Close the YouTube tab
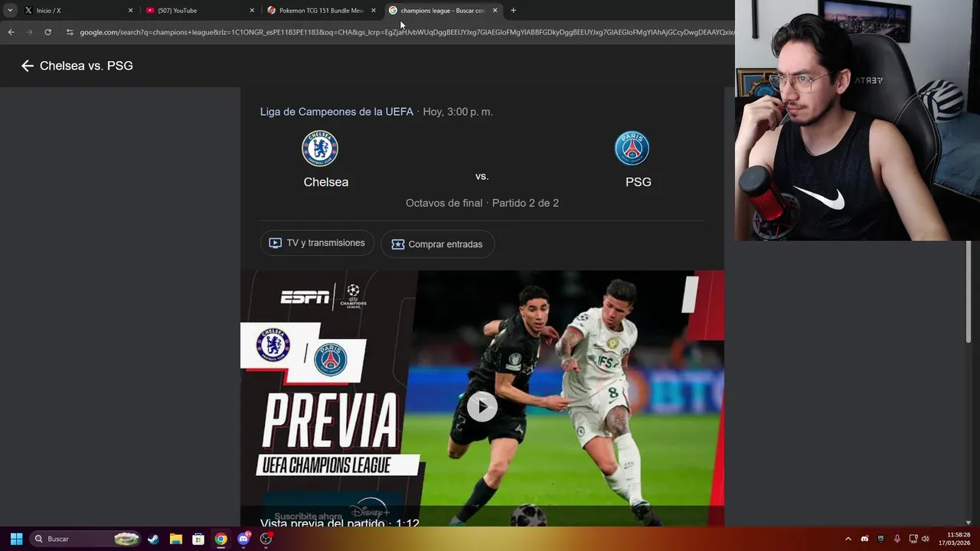This screenshot has height=551, width=980. pyautogui.click(x=252, y=11)
